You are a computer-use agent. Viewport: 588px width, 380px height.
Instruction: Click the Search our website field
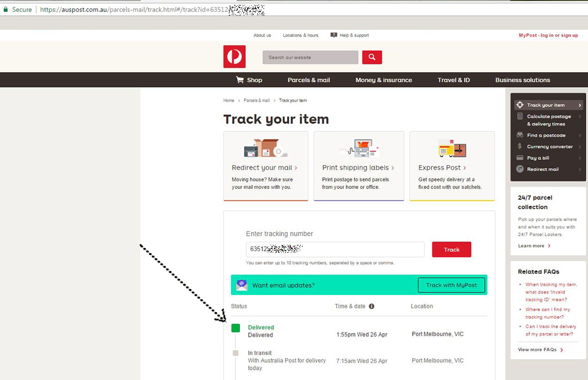(x=310, y=57)
